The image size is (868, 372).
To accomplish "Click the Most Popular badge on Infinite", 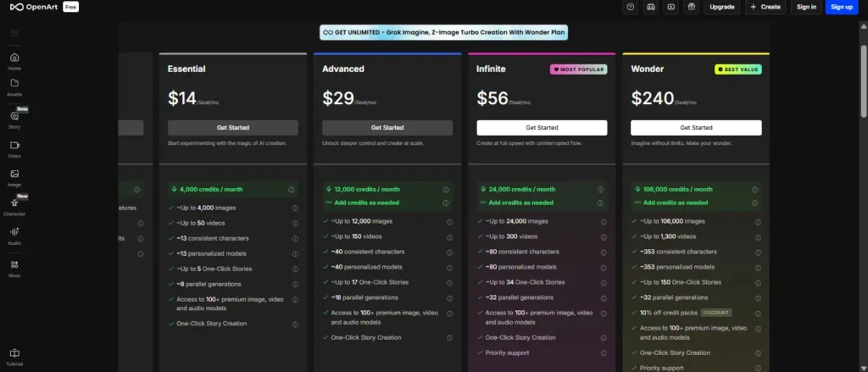I will click(x=578, y=69).
